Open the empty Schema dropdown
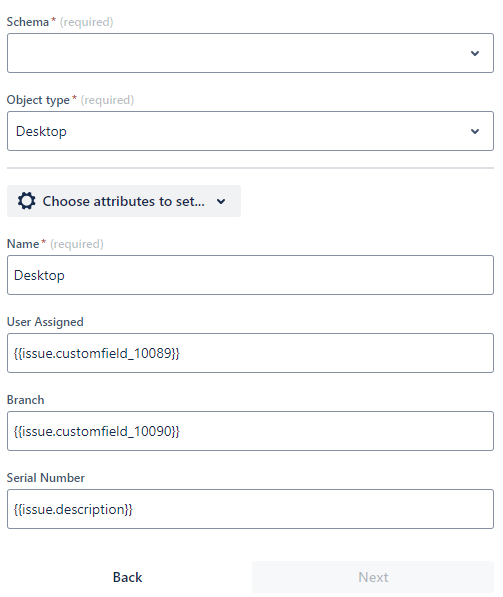 250,53
